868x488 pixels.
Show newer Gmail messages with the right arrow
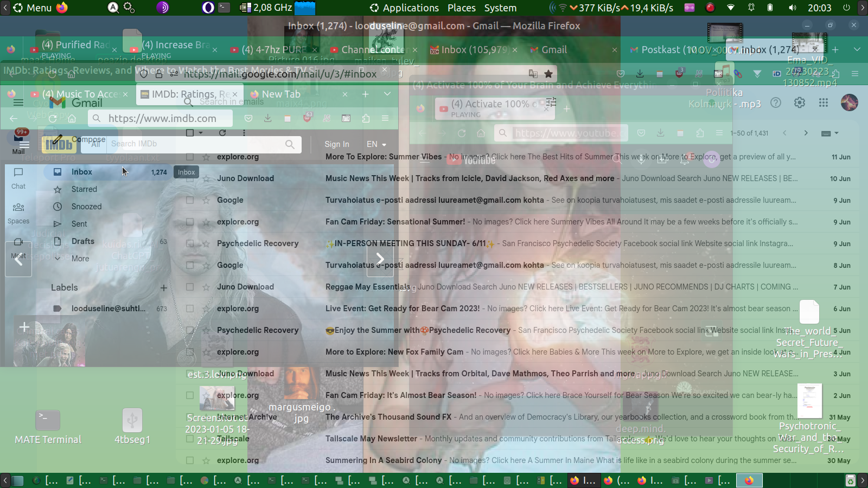(806, 133)
